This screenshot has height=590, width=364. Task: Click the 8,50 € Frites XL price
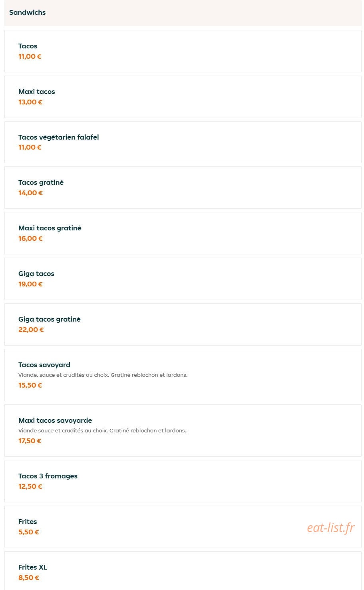[29, 578]
